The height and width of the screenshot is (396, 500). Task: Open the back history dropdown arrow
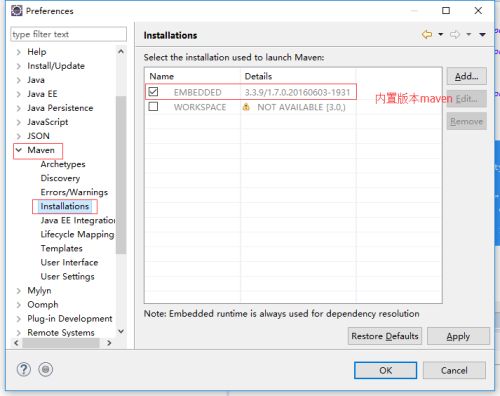click(x=441, y=34)
